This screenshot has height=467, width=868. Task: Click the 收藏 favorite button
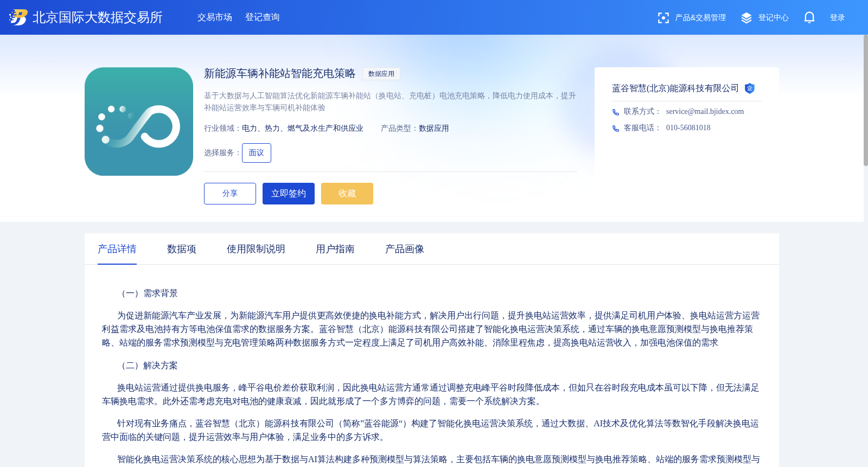coord(347,194)
